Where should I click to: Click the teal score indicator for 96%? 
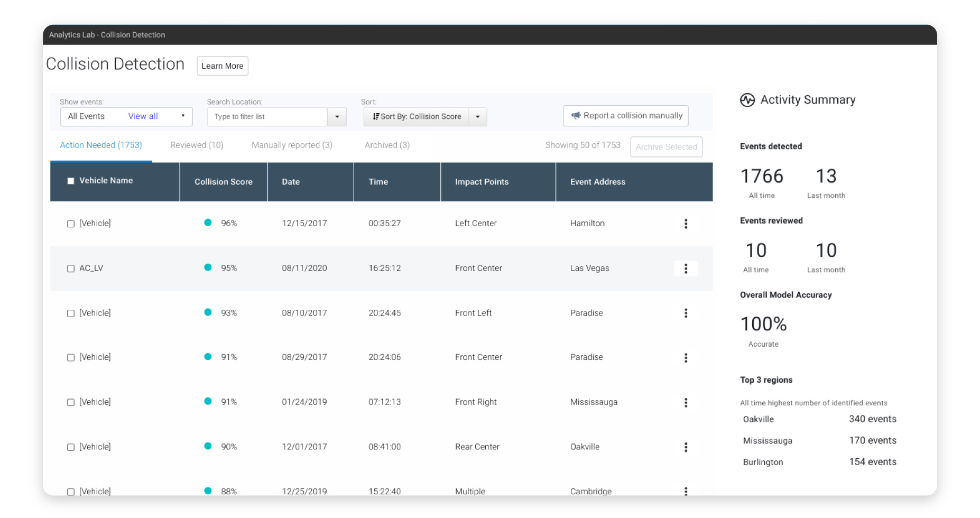tap(208, 223)
